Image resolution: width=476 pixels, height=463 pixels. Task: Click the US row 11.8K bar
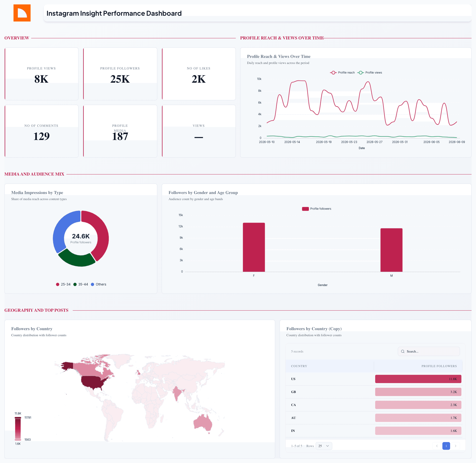tap(418, 379)
